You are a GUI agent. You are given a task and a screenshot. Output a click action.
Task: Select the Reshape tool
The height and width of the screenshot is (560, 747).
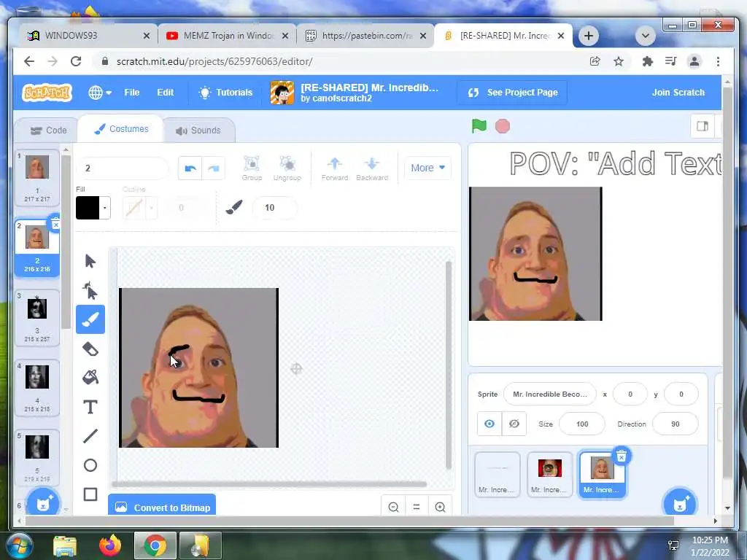[90, 290]
